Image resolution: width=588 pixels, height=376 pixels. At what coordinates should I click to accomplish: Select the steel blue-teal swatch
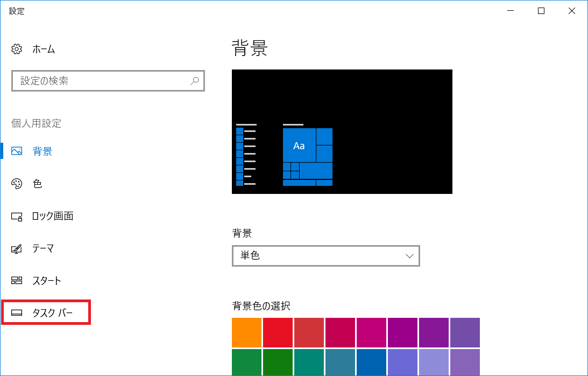pyautogui.click(x=340, y=362)
